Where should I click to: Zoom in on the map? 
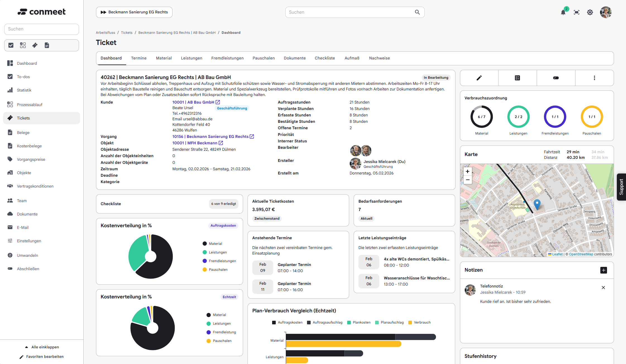coord(467,171)
